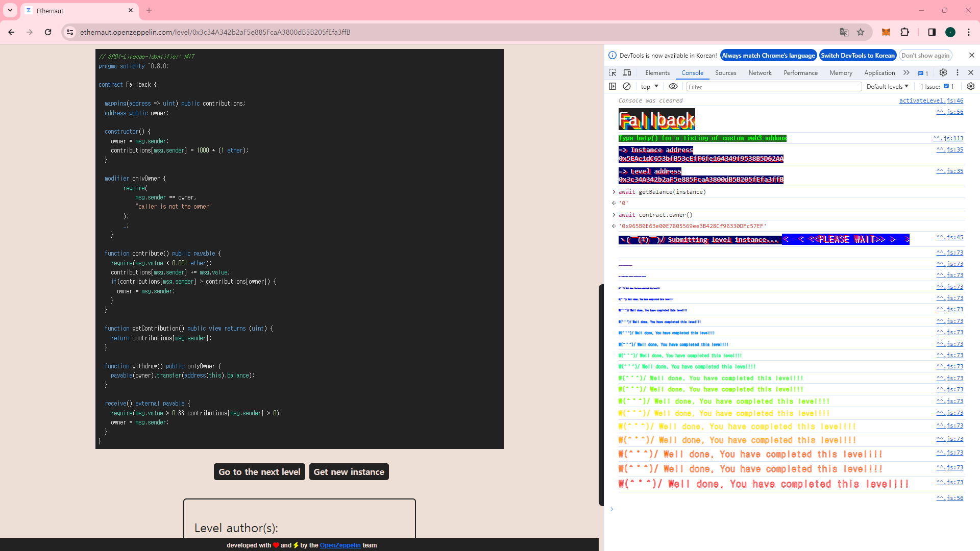Viewport: 980px width, 551px height.
Task: Open console settings gear
Action: (971, 87)
